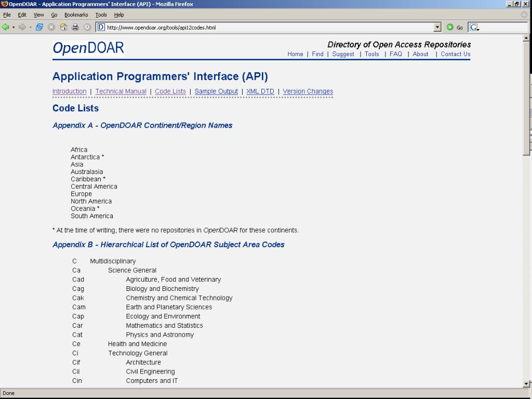Screen dimensions: 532x399
Task: Minimize the Firefox window
Action: click(x=510, y=4)
